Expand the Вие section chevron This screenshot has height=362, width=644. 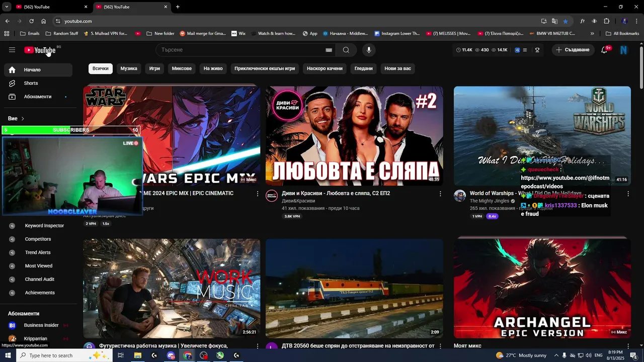[23, 119]
